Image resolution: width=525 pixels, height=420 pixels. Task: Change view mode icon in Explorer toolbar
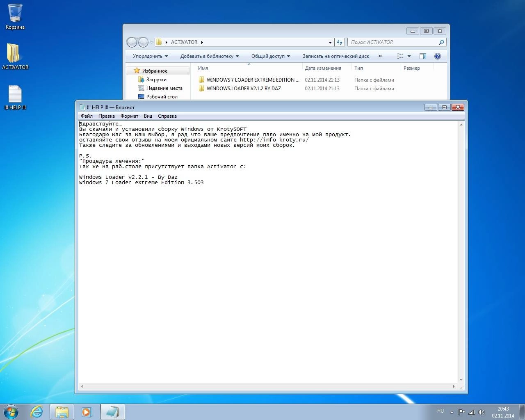coord(400,56)
